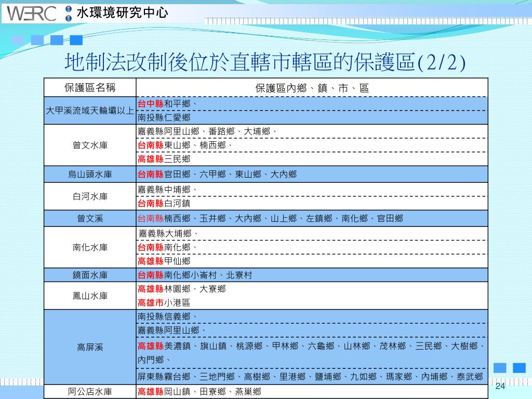Select the column header 保護區內鄉、鎮、市、區
This screenshot has width=532, height=399.
[312, 88]
